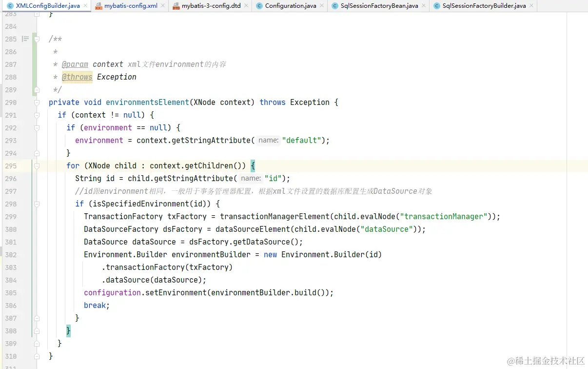Click the break keyword
The image size is (588, 369).
95,306
